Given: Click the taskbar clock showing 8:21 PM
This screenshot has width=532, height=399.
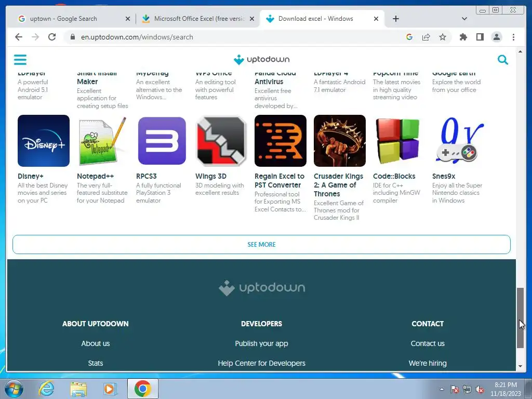Looking at the screenshot, I should coord(506,389).
